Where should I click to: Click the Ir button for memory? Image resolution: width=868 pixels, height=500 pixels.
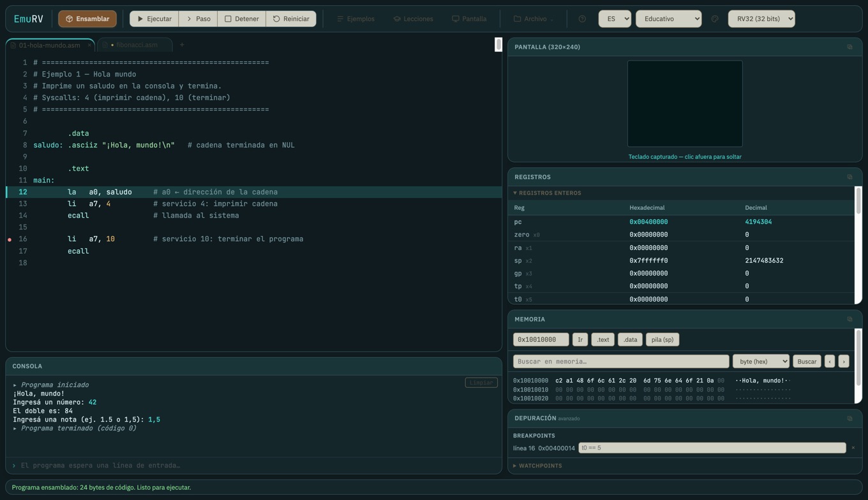[x=580, y=340]
